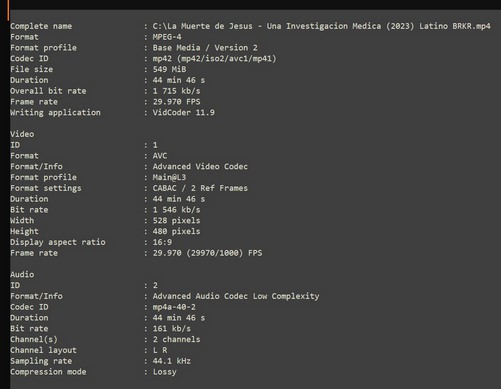Select the "2 channels" value

(x=176, y=339)
